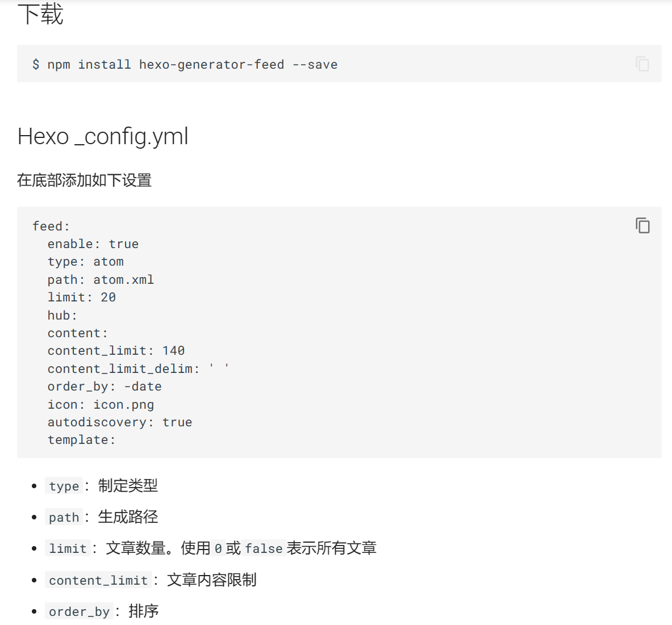Viewport: 672px width, 625px height.
Task: Click the "type: atom" config line
Action: click(86, 262)
